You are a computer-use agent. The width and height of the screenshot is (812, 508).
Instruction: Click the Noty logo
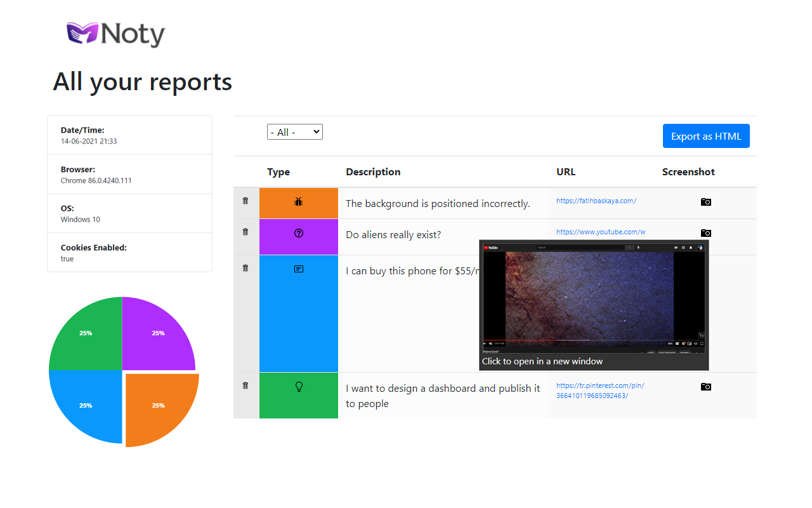coord(115,34)
